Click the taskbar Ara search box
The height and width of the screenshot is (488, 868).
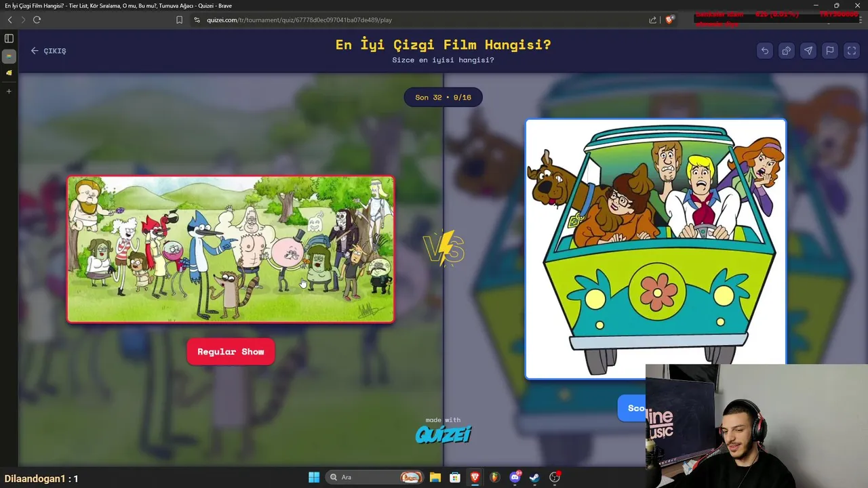point(374,477)
